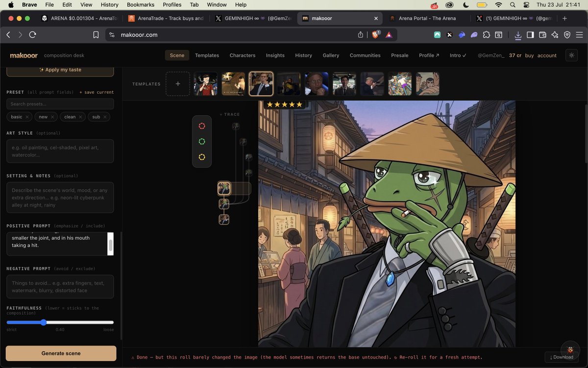Image resolution: width=588 pixels, height=368 pixels.
Task: Bookmark this page icon
Action: point(96,35)
